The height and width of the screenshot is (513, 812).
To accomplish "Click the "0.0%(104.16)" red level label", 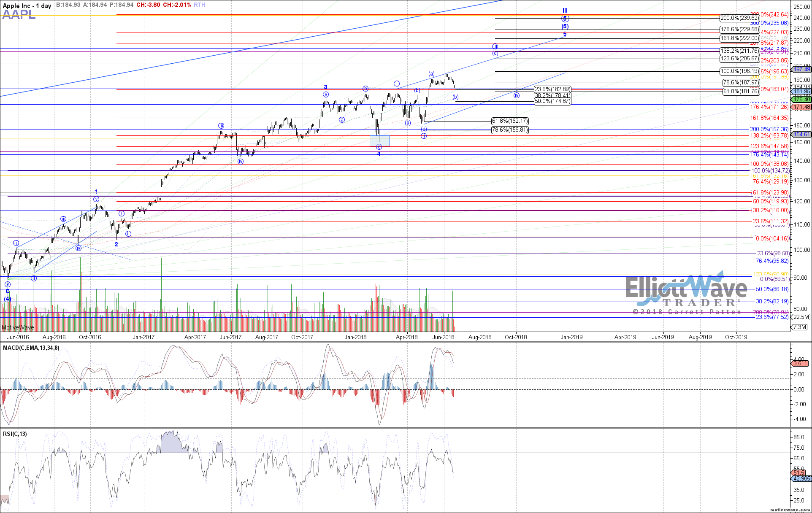I will [x=772, y=238].
